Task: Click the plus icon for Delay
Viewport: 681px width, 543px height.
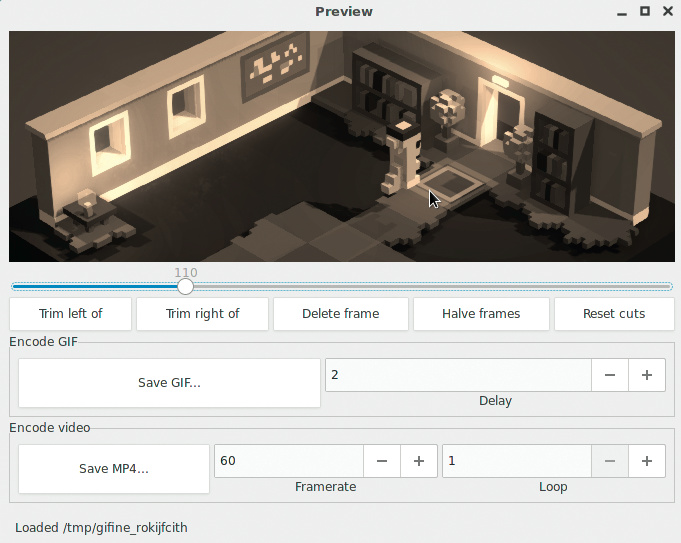Action: tap(647, 375)
